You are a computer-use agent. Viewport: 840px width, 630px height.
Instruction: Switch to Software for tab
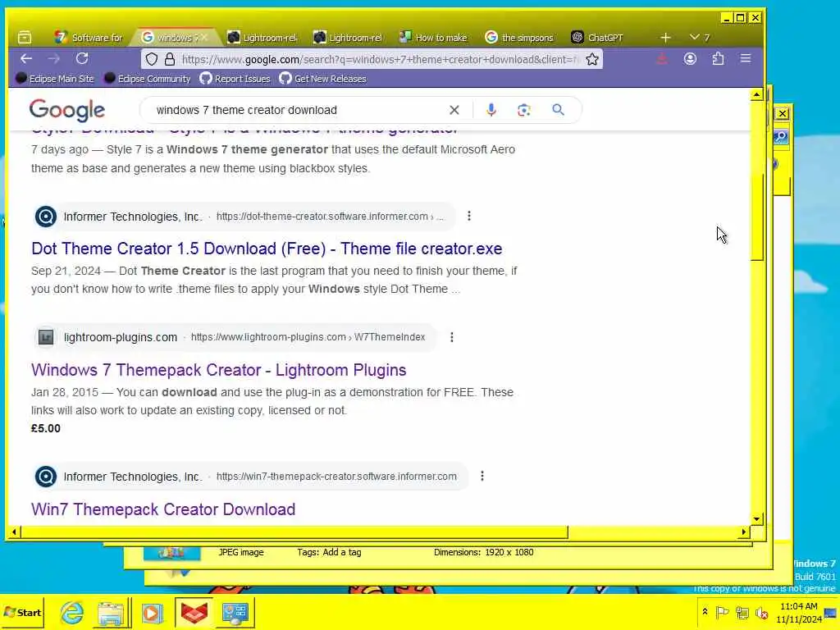89,38
